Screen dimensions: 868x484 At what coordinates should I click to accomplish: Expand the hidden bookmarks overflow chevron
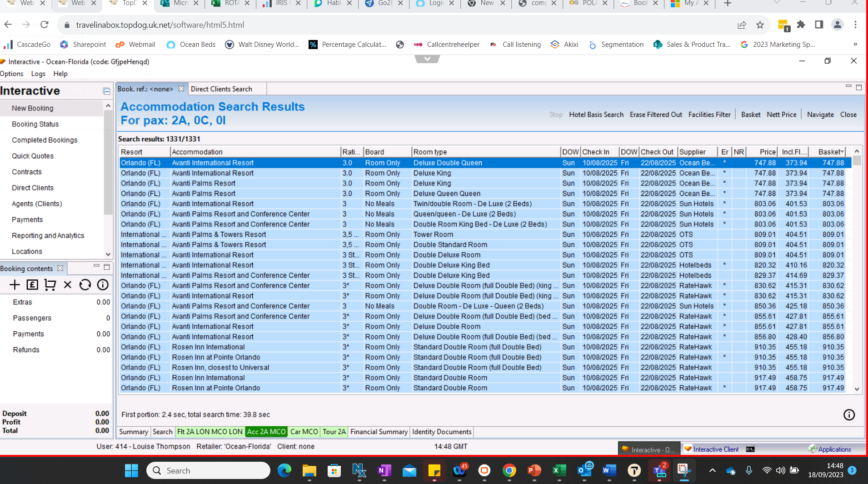coord(855,44)
